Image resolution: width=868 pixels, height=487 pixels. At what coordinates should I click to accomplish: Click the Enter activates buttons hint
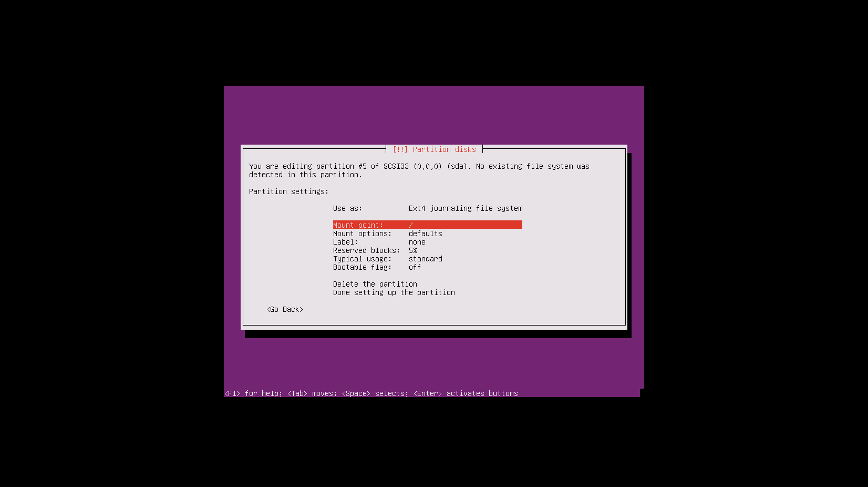point(466,393)
